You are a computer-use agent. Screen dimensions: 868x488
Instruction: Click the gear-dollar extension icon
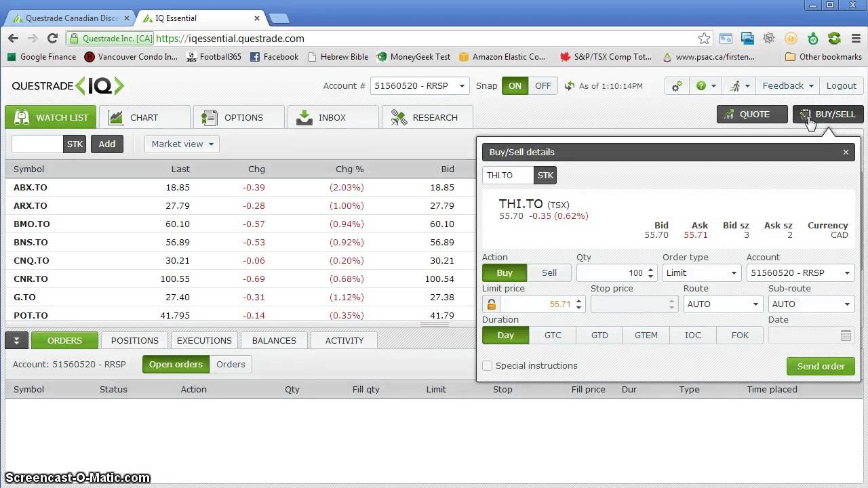point(769,39)
